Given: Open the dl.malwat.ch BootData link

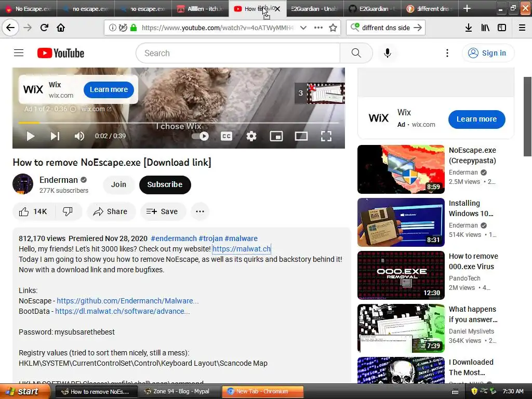Looking at the screenshot, I should pos(122,312).
